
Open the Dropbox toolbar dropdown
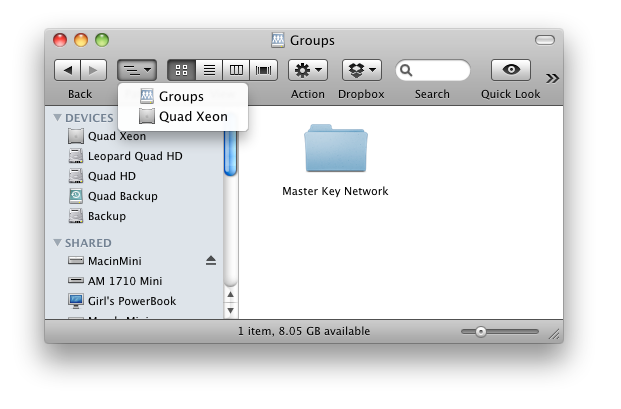point(361,70)
